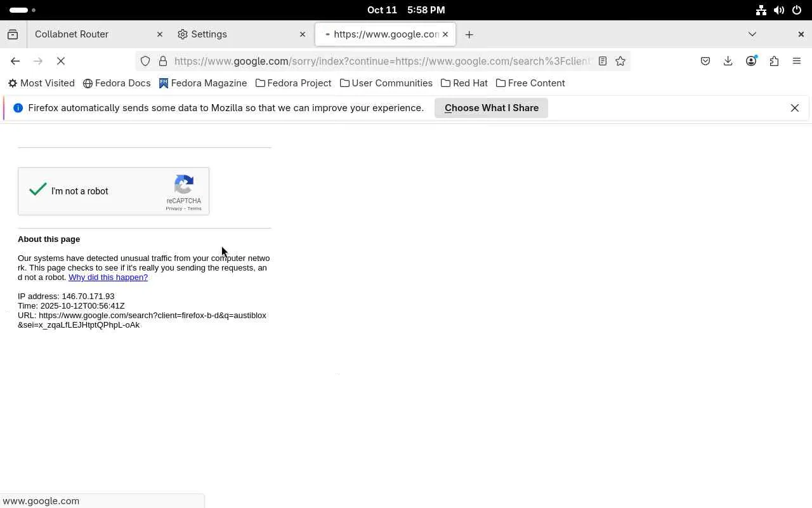
Task: Toggle Reader View in the address bar
Action: [x=603, y=61]
